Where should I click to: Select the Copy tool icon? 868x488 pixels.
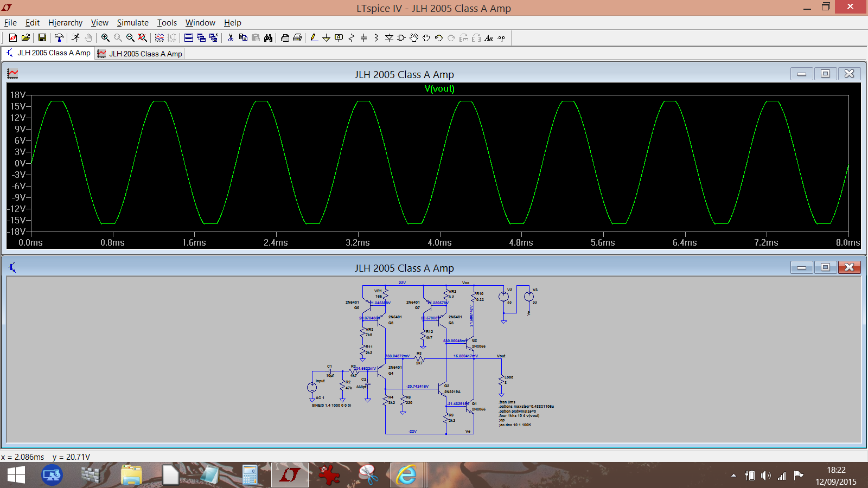click(x=243, y=37)
